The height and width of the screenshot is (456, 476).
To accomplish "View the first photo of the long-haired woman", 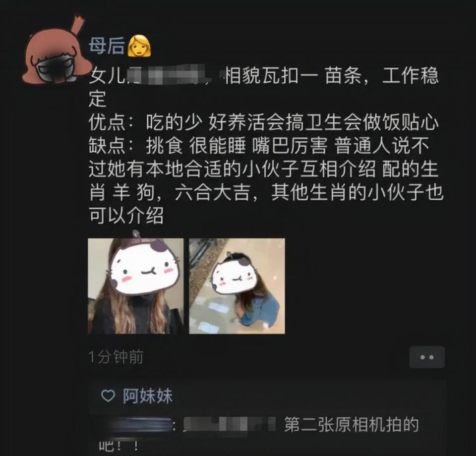I will (136, 286).
